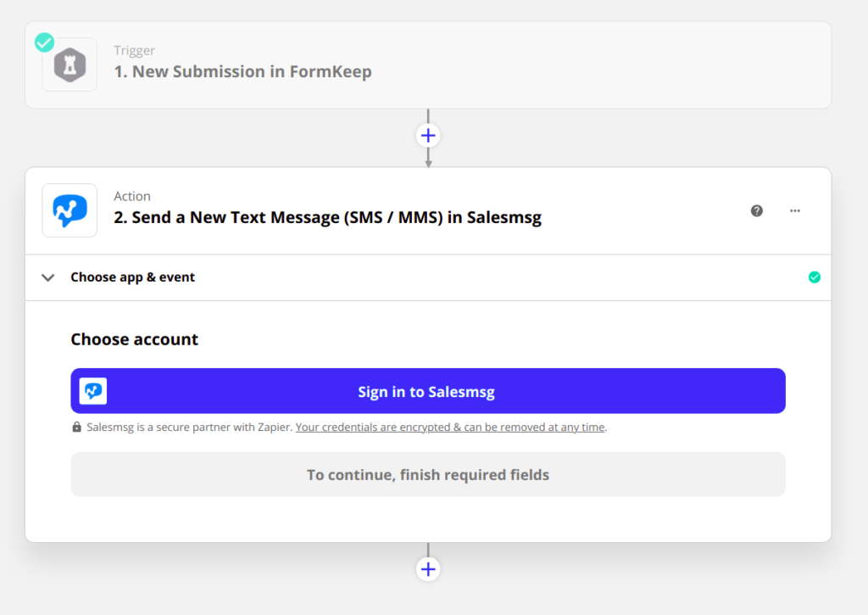This screenshot has height=615, width=868.
Task: Open the help question mark icon
Action: coord(757,210)
